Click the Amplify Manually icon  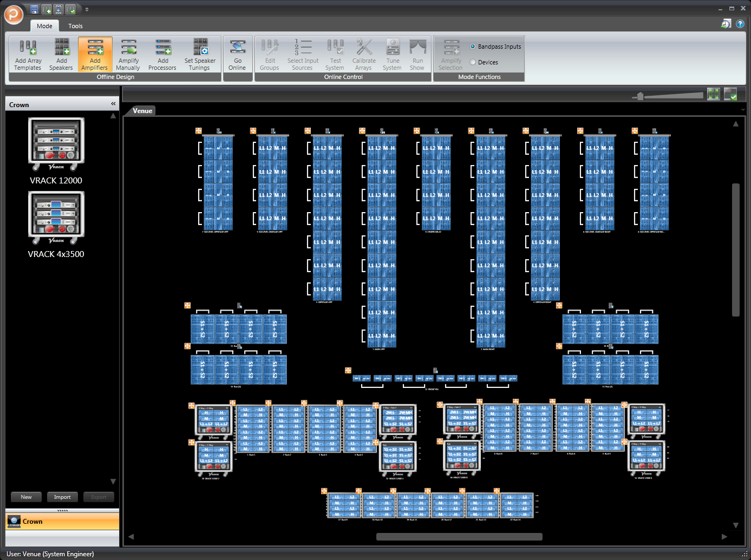(x=128, y=54)
